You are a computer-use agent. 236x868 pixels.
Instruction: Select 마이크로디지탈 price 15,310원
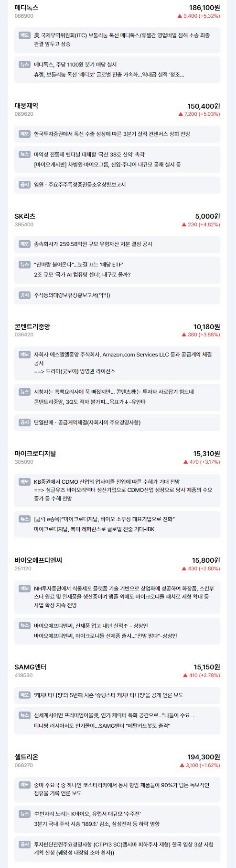point(206,453)
